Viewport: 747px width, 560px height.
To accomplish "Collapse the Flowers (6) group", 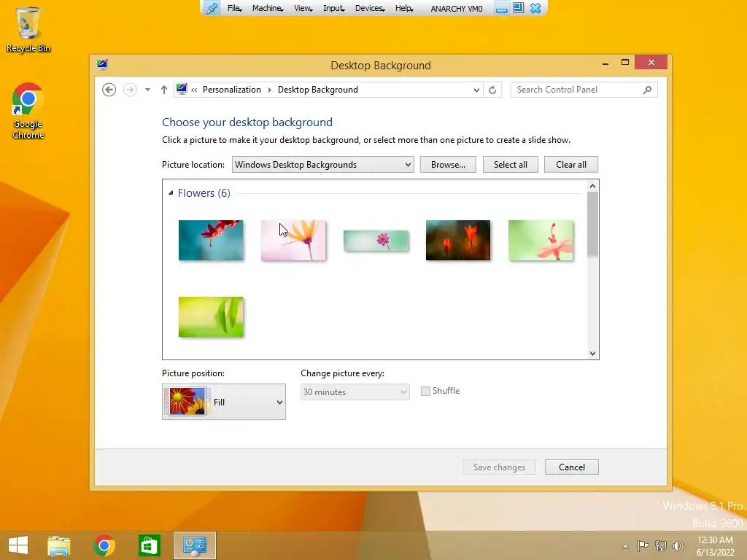I will pyautogui.click(x=171, y=192).
